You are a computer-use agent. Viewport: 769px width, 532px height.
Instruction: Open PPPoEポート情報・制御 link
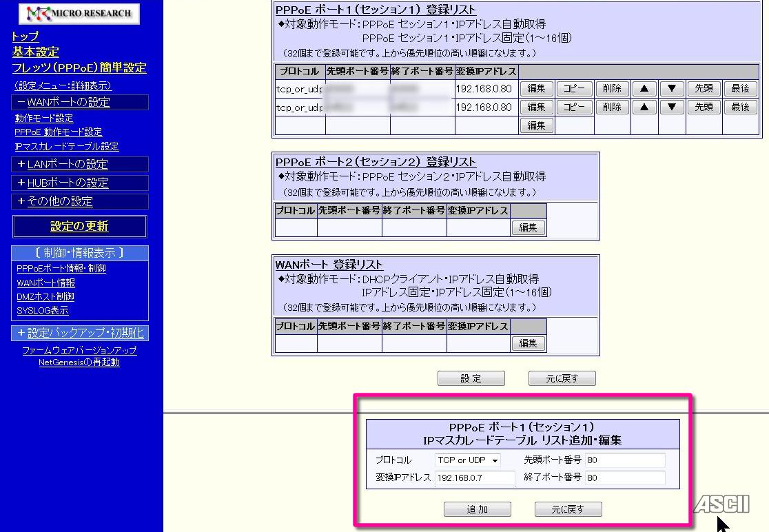point(61,268)
